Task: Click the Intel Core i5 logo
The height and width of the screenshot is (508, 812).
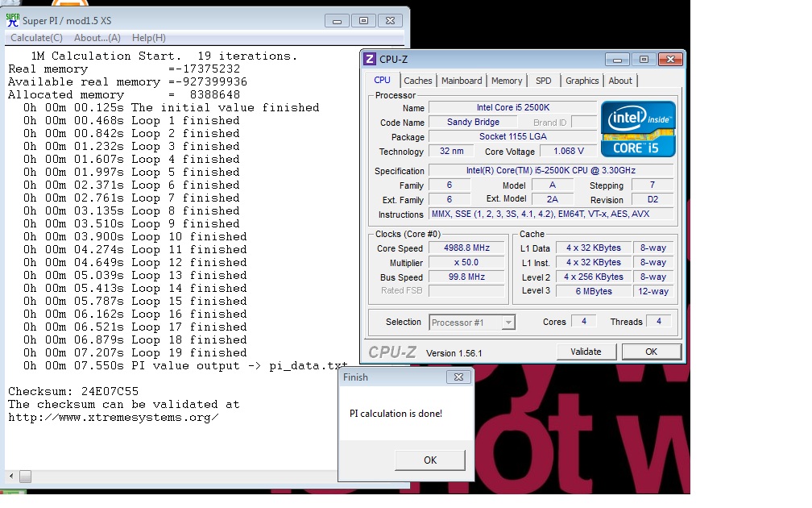Action: click(638, 128)
